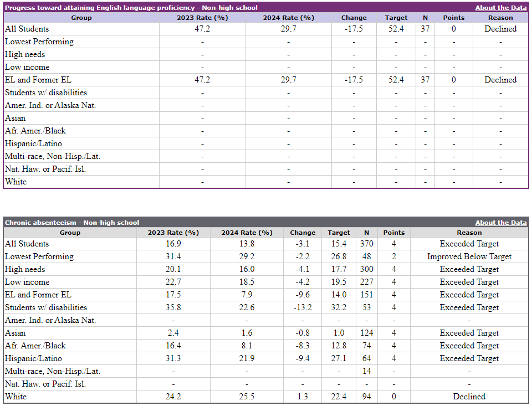Select White label in English proficiency table
Screen dimensions: 532x406
pos(16,182)
